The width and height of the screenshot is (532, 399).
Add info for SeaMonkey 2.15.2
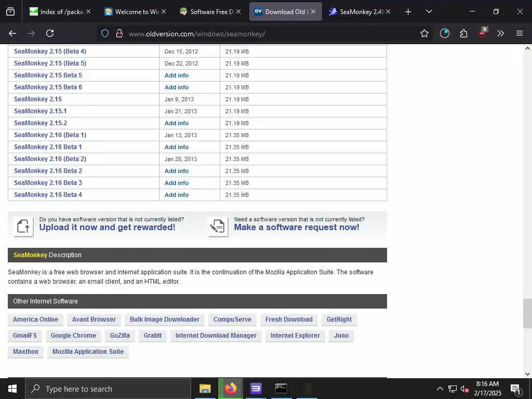[x=177, y=123]
